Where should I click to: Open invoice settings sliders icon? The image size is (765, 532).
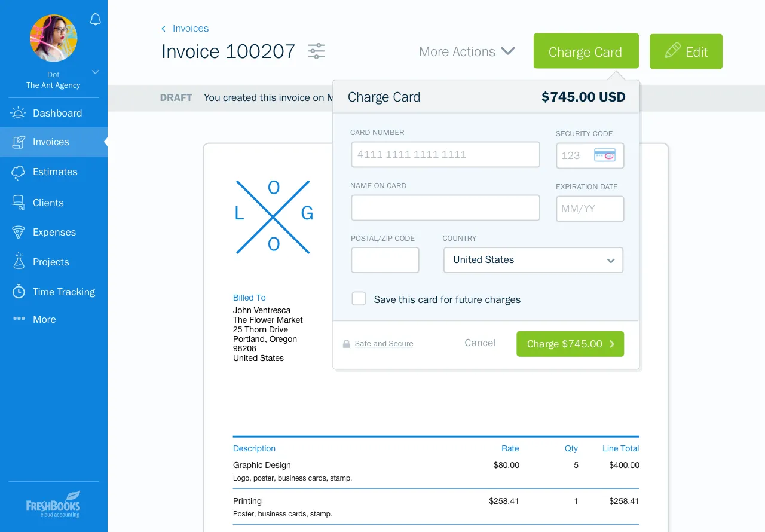click(316, 51)
